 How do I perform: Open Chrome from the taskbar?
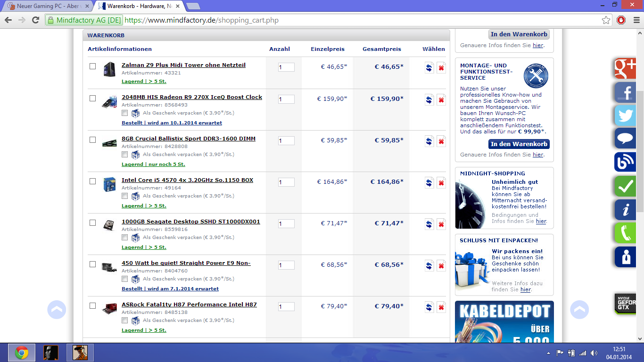click(21, 353)
